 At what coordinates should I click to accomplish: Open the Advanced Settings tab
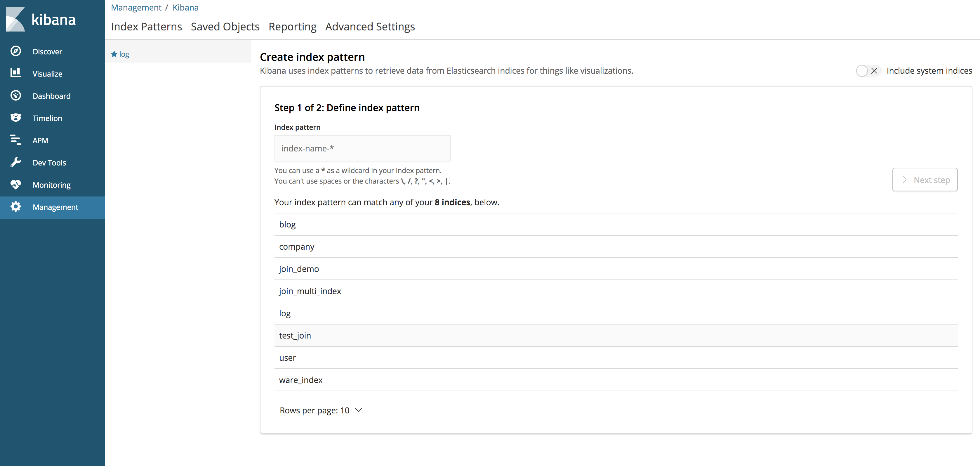(x=370, y=27)
